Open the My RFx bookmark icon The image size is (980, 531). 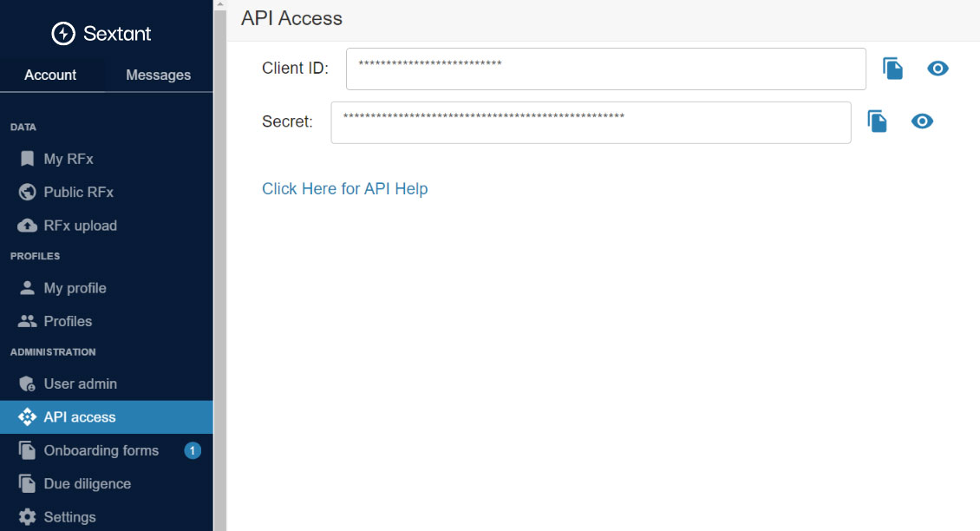click(x=28, y=159)
